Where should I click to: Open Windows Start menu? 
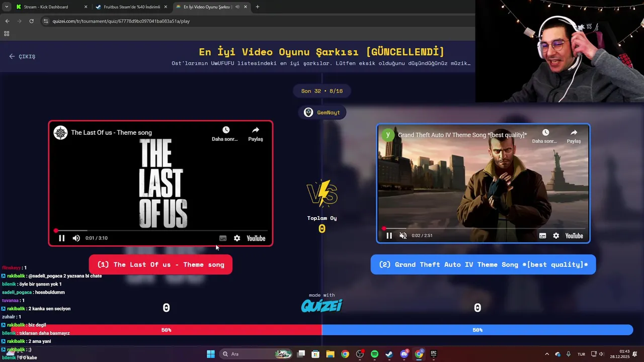coord(211,354)
